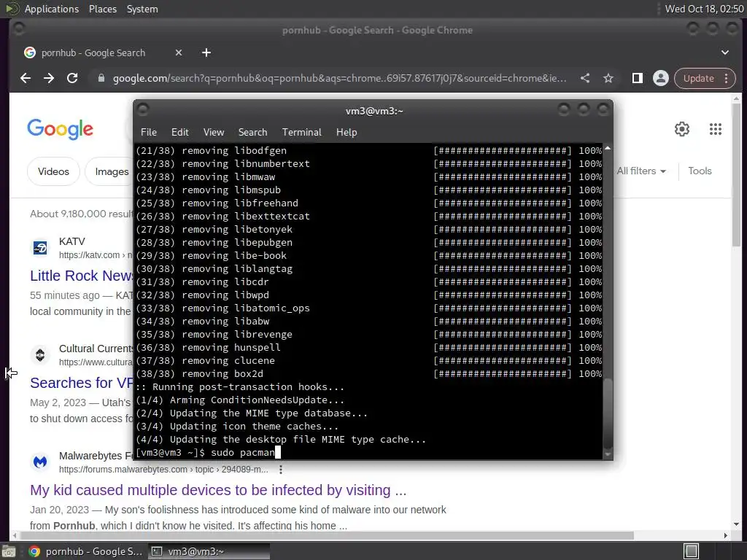747x560 pixels.
Task: Click the terminal scrollbar up arrow
Action: tap(608, 149)
